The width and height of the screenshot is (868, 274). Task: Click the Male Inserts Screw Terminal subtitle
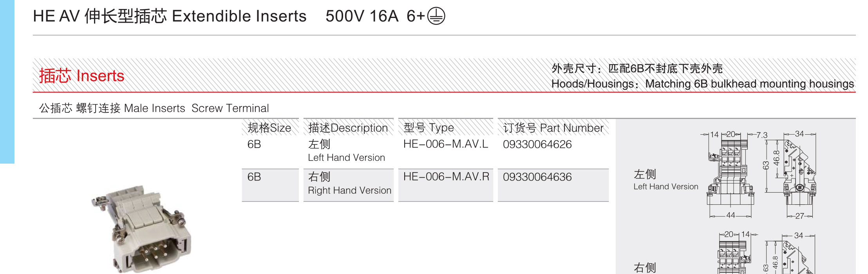(154, 108)
